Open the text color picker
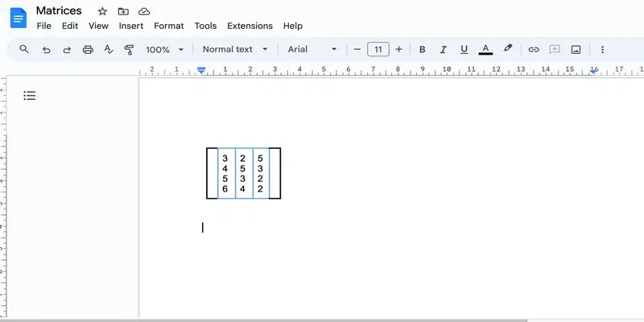Screen dimensions: 644x322 click(x=485, y=49)
